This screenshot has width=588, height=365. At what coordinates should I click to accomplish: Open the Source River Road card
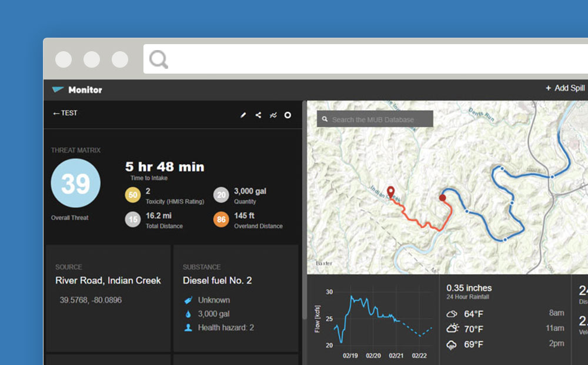(x=108, y=298)
